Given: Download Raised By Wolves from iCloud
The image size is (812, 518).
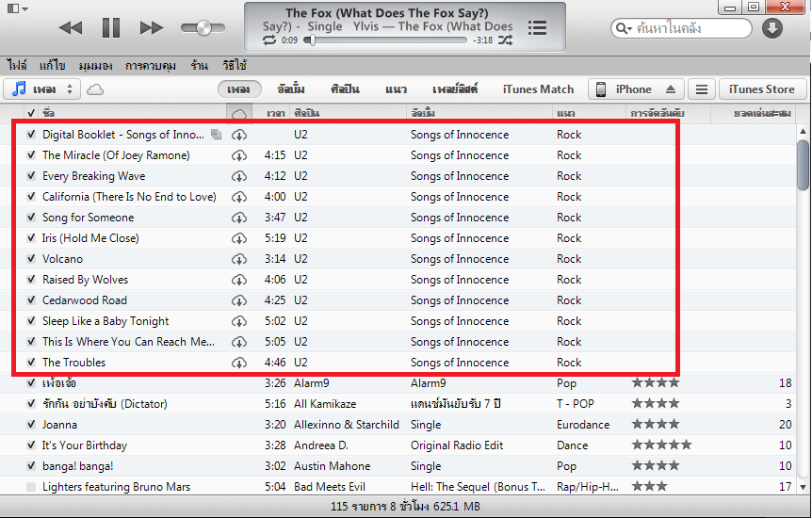Looking at the screenshot, I should point(238,280).
